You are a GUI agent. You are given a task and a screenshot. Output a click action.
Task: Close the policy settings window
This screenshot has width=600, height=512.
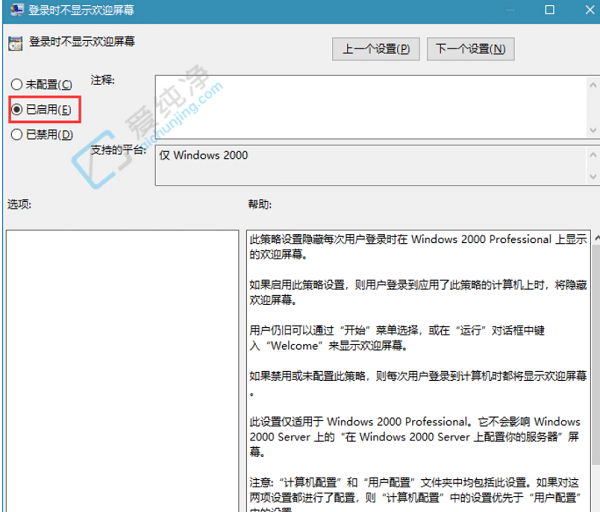tap(590, 10)
